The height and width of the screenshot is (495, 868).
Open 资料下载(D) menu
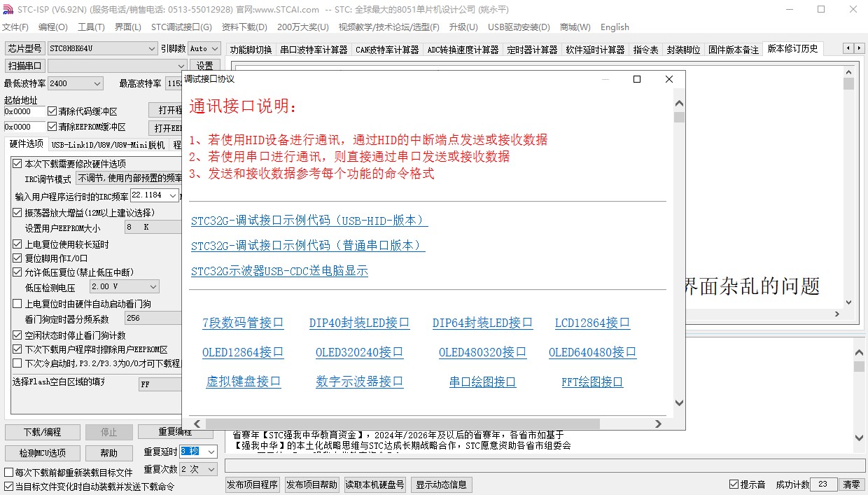pyautogui.click(x=244, y=27)
